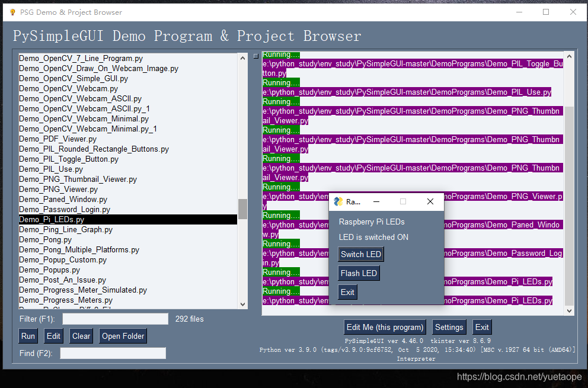Image resolution: width=588 pixels, height=388 pixels.
Task: Clear the output with Clear button
Action: [81, 336]
